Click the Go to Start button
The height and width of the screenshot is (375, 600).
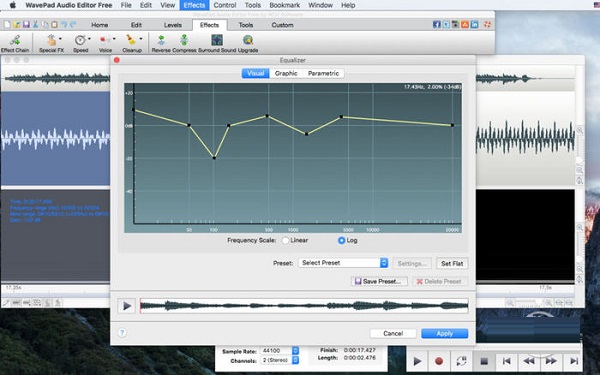pyautogui.click(x=506, y=361)
